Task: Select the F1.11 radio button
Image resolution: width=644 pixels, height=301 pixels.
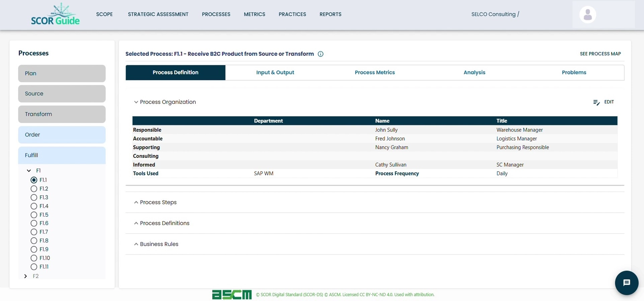Action: (34, 267)
